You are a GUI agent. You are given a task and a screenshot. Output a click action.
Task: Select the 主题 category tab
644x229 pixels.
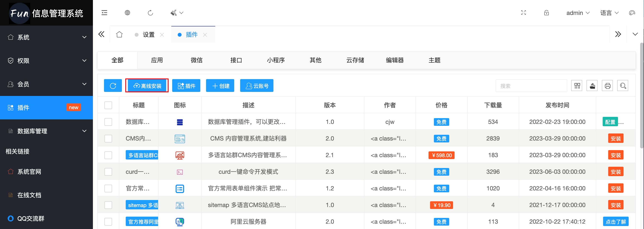coord(435,60)
